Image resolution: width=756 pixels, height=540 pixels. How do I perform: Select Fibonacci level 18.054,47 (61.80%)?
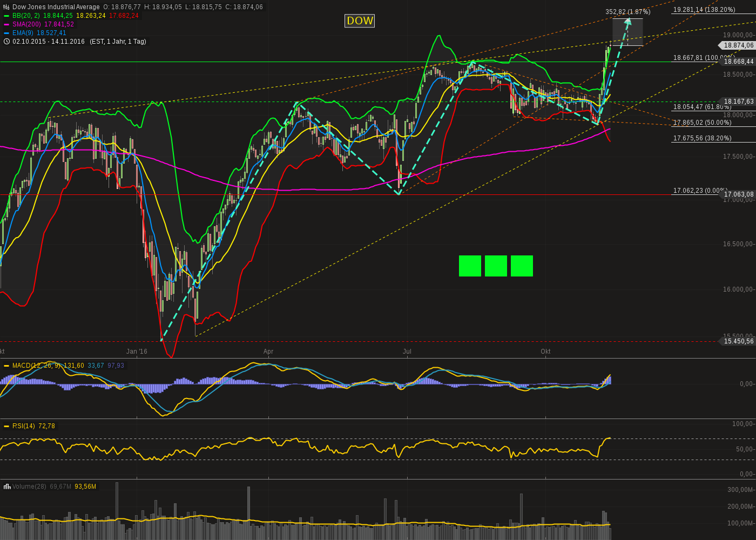(702, 107)
